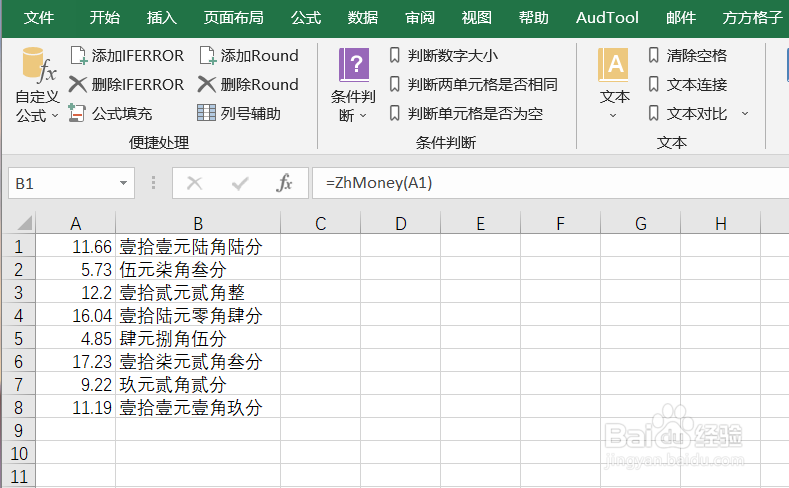Screen dimensions: 789x488
Task: Open the Name Box dropdown arrow
Action: pyautogui.click(x=123, y=183)
